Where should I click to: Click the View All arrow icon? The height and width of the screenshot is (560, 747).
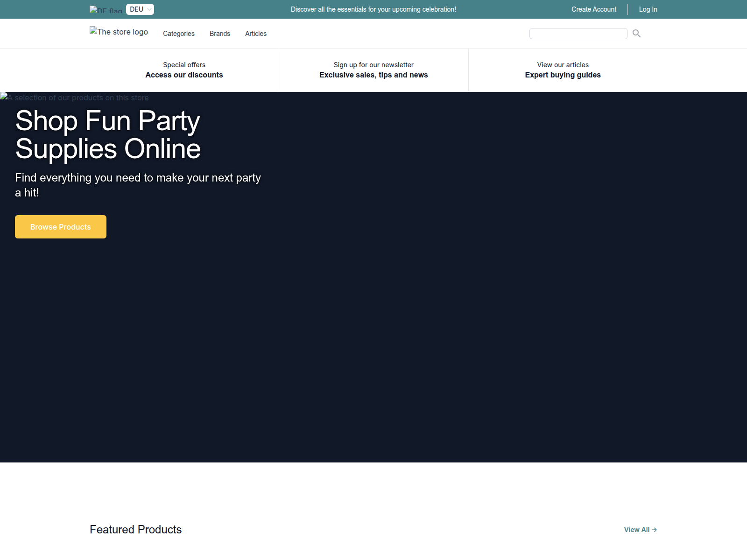point(654,530)
